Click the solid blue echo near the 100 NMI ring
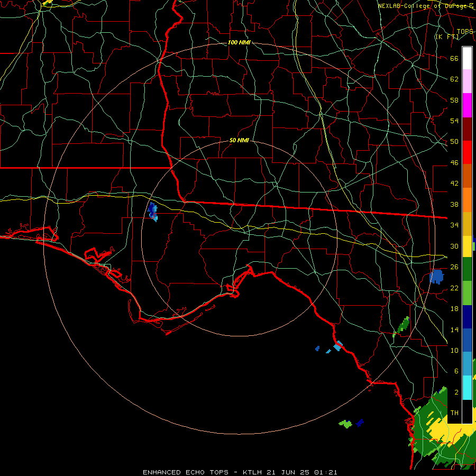Viewport: 476px width, 476px height. click(436, 277)
